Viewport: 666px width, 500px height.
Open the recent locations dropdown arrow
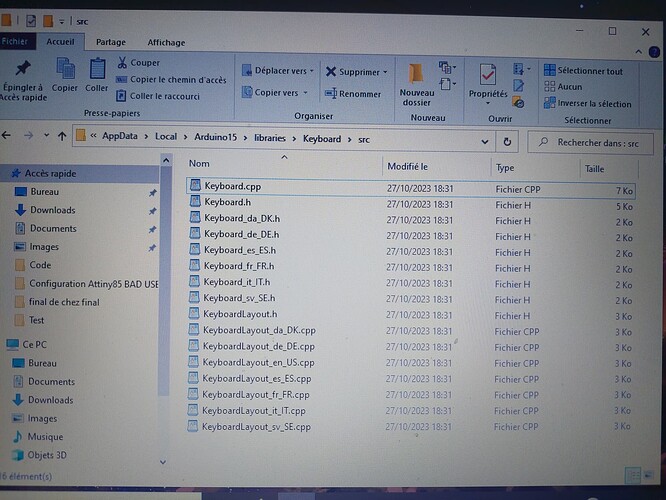(x=46, y=136)
